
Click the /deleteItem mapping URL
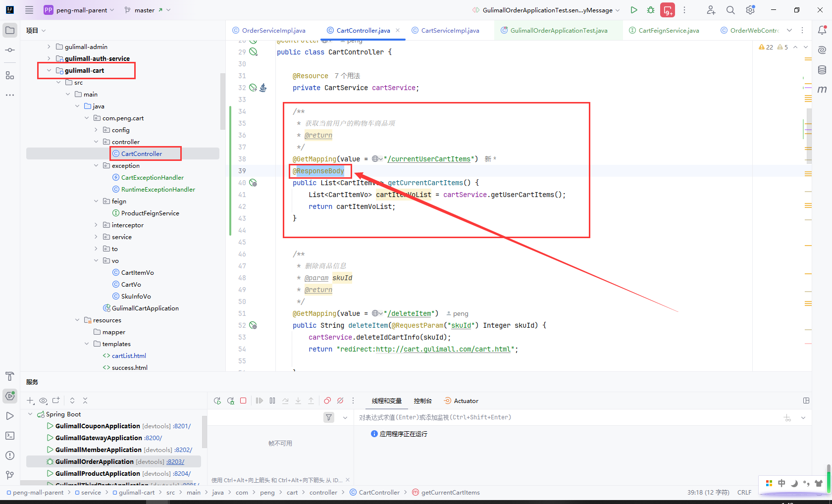409,313
